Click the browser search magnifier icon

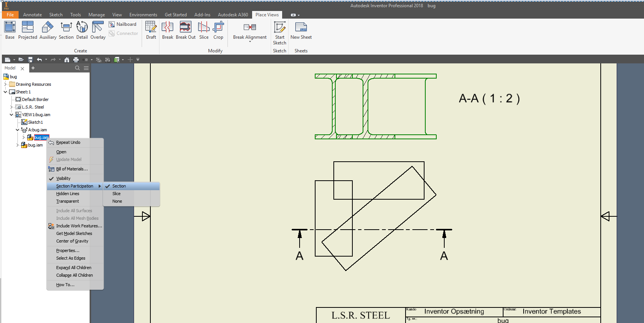[77, 68]
